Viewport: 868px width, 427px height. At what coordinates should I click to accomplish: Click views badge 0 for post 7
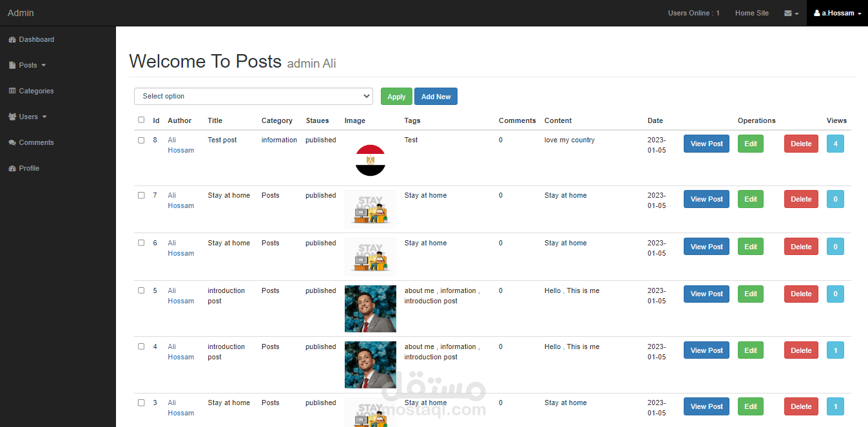835,199
